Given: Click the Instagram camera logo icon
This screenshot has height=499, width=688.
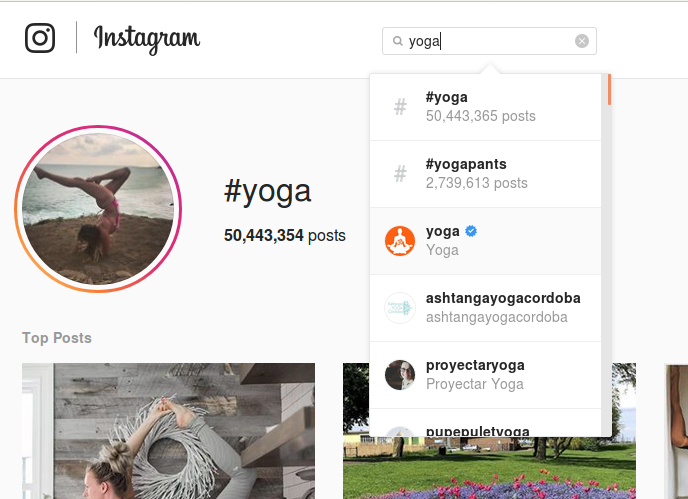Looking at the screenshot, I should 40,38.
